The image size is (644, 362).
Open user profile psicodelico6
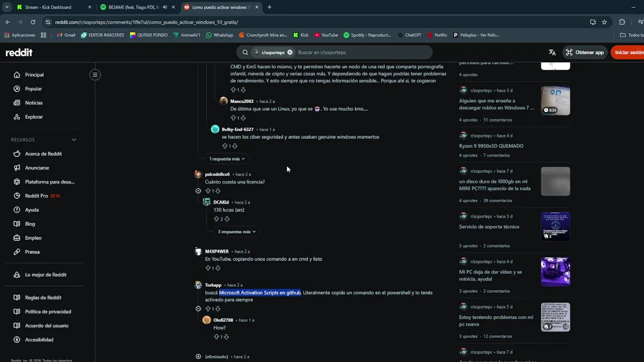217,174
